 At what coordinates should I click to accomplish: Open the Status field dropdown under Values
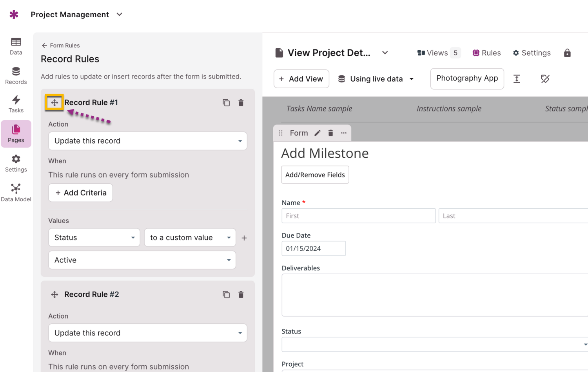click(94, 237)
